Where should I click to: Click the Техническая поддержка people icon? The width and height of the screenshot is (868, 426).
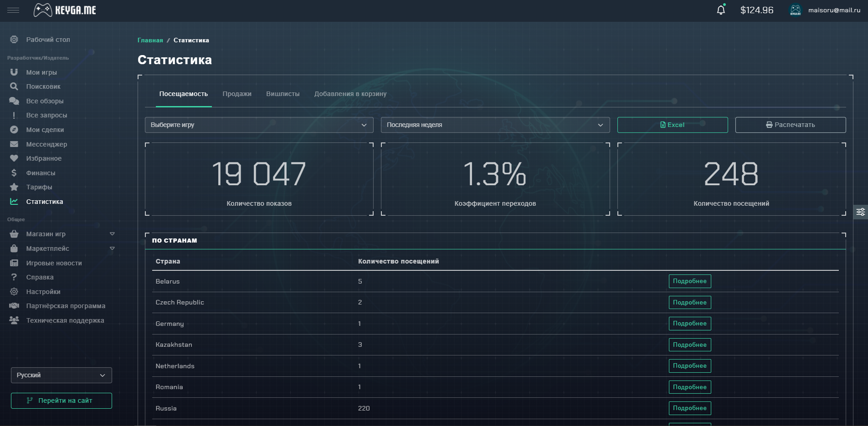pyautogui.click(x=14, y=320)
